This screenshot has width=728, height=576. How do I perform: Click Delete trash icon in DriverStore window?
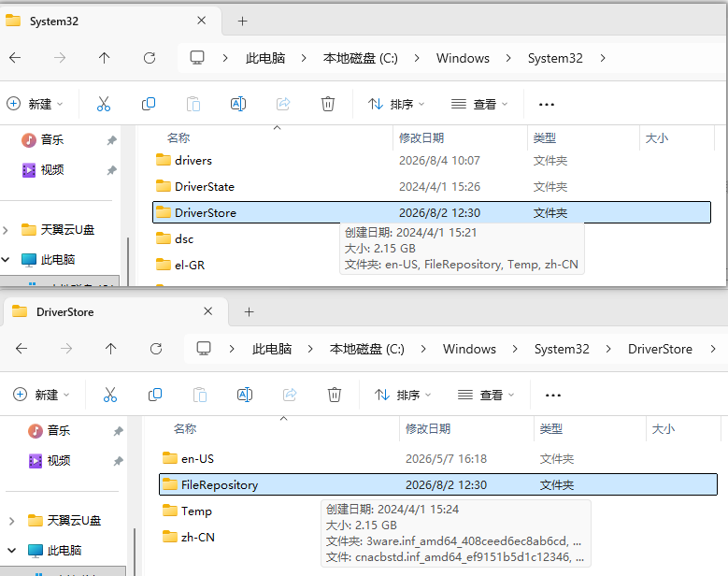coord(335,395)
